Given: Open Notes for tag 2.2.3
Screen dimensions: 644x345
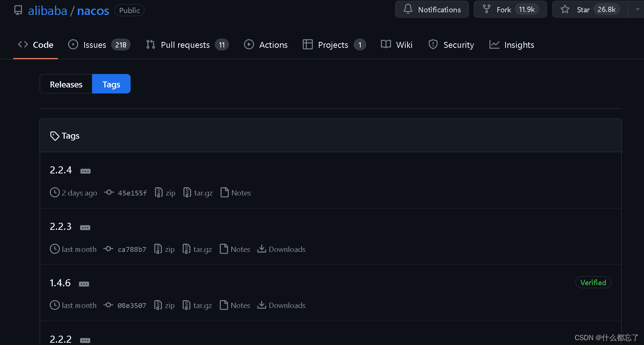Looking at the screenshot, I should [x=235, y=249].
